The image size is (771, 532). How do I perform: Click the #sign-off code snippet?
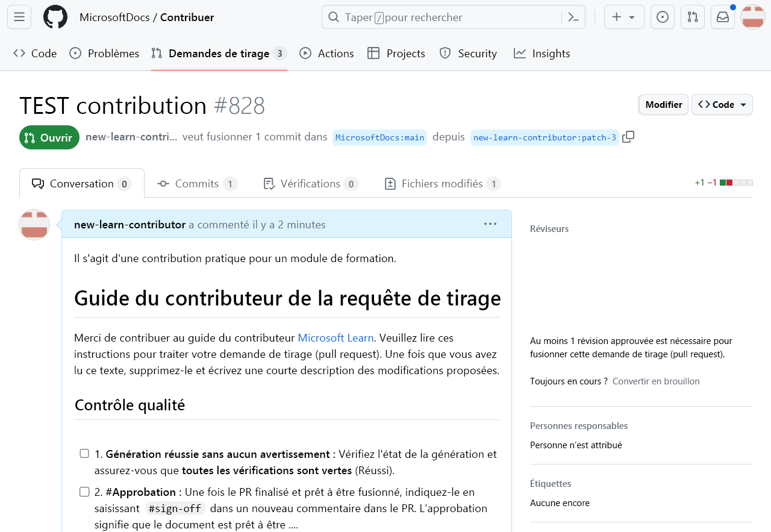coord(175,509)
